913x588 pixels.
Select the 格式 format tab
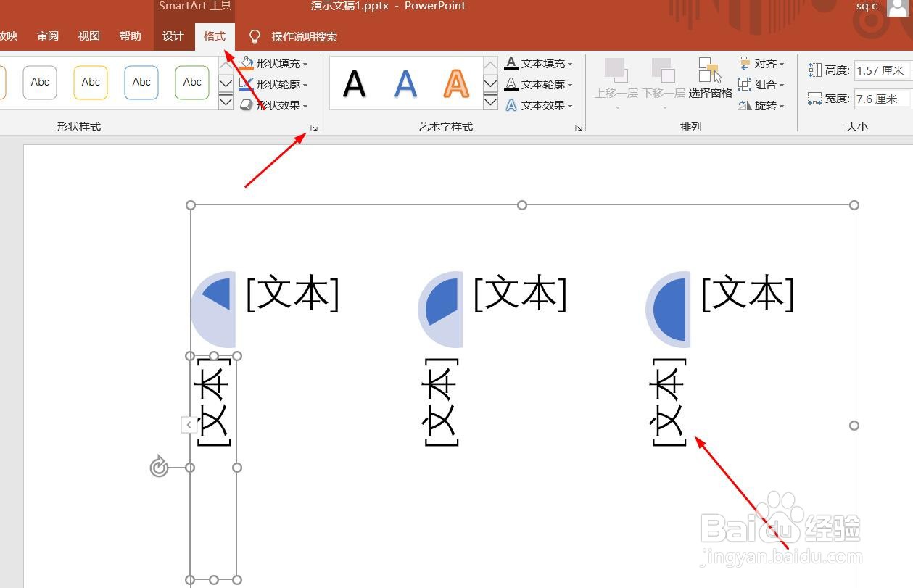pos(215,36)
